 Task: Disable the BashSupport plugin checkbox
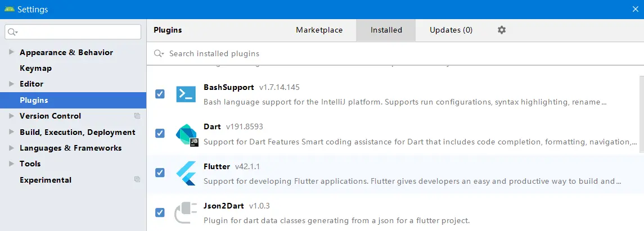click(160, 94)
